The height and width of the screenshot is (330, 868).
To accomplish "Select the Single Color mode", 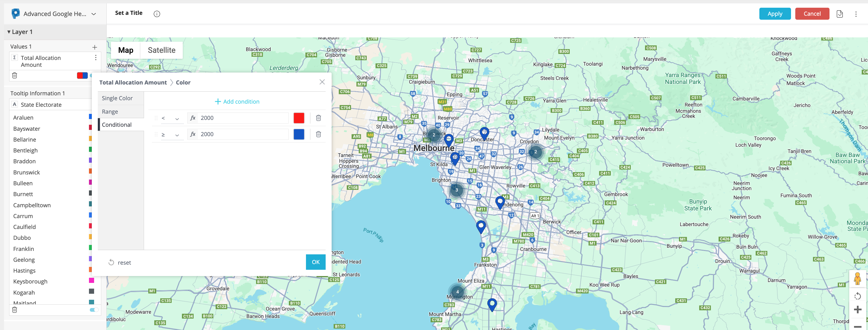I will coord(117,98).
